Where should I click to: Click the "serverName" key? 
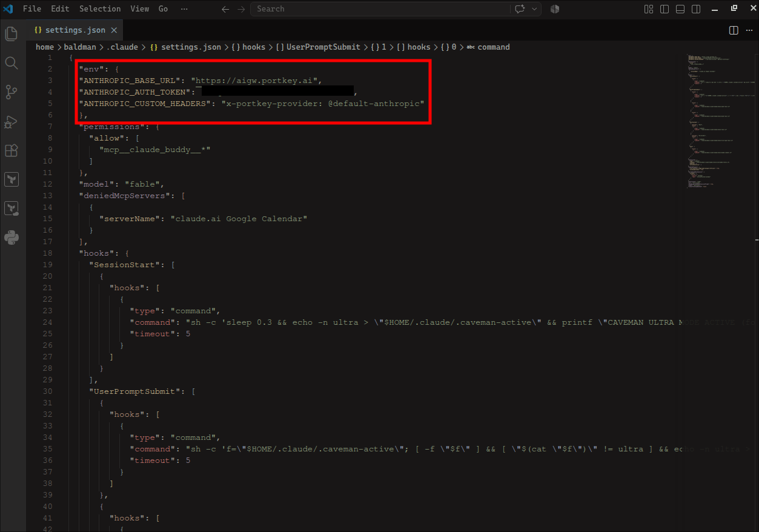pyautogui.click(x=130, y=219)
